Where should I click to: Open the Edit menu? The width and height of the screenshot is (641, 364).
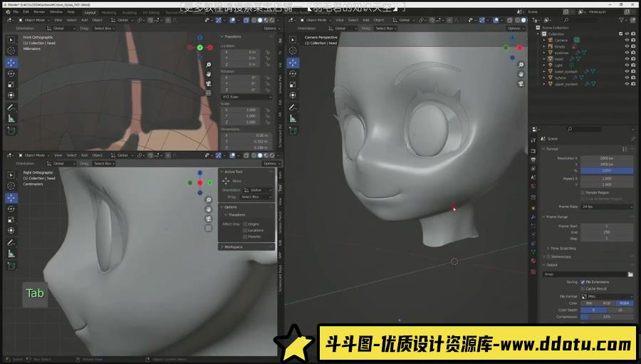click(x=26, y=12)
